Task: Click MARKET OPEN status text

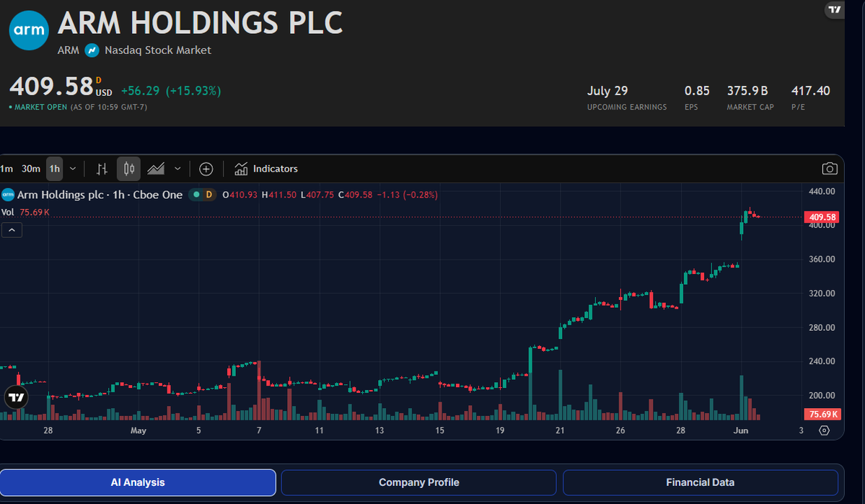Action: click(x=40, y=107)
